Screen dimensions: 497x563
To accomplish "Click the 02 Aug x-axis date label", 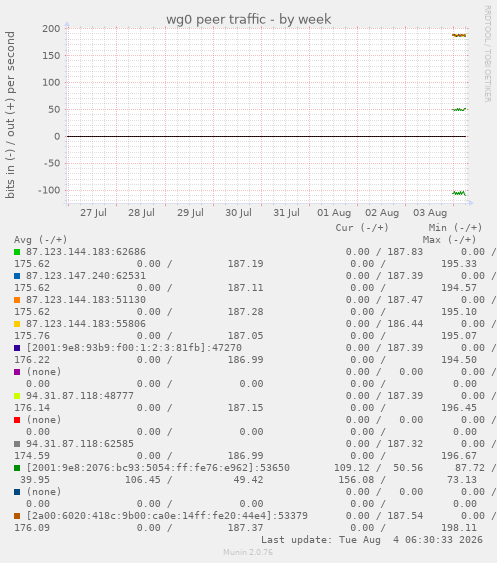I will tap(382, 213).
